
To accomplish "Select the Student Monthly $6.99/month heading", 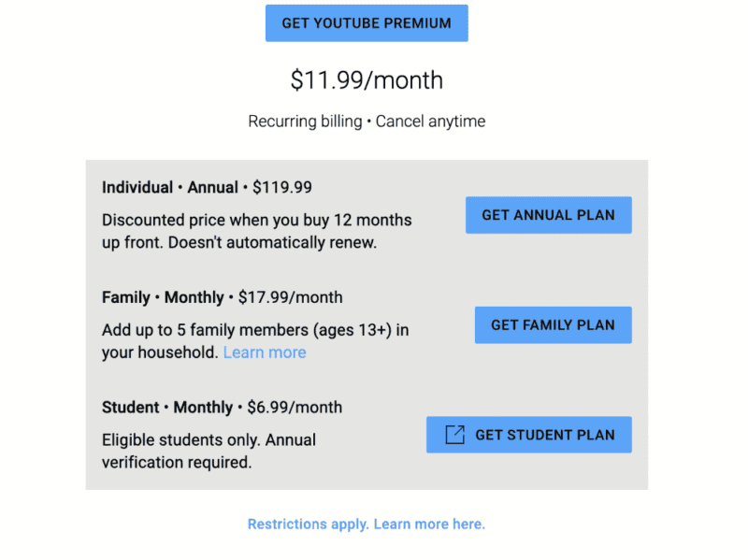I will tap(222, 407).
